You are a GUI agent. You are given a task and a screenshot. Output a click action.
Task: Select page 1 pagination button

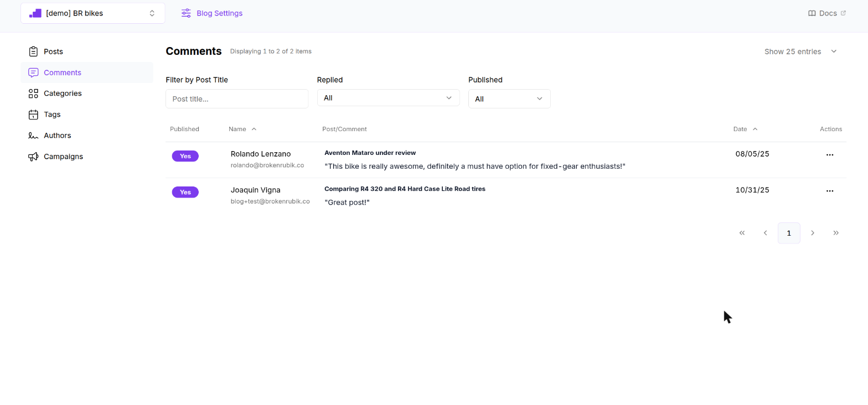click(789, 233)
